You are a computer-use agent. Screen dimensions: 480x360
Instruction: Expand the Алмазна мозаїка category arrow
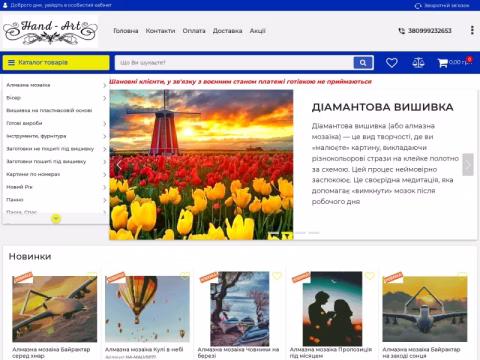[x=104, y=85]
